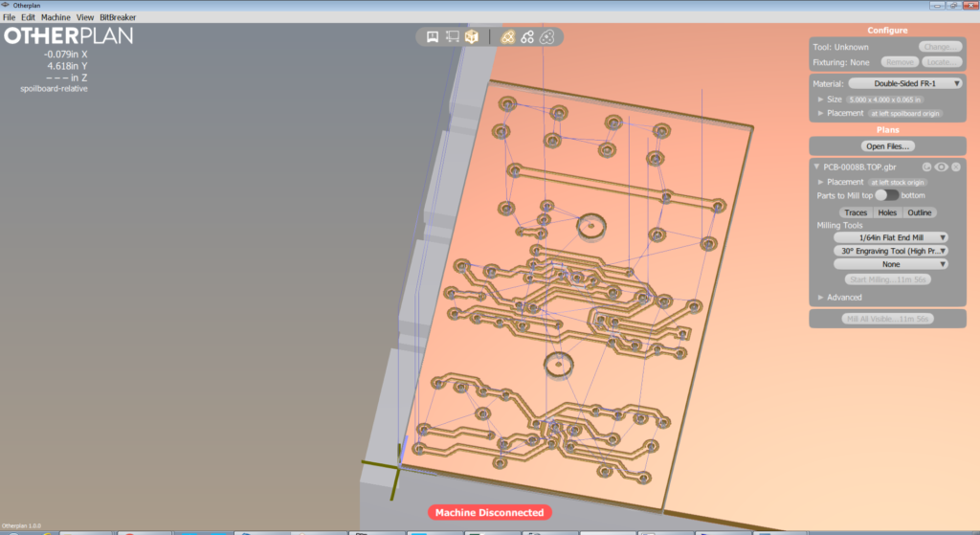980x535 pixels.
Task: Click the outlined-circles material preview icon
Action: click(546, 37)
